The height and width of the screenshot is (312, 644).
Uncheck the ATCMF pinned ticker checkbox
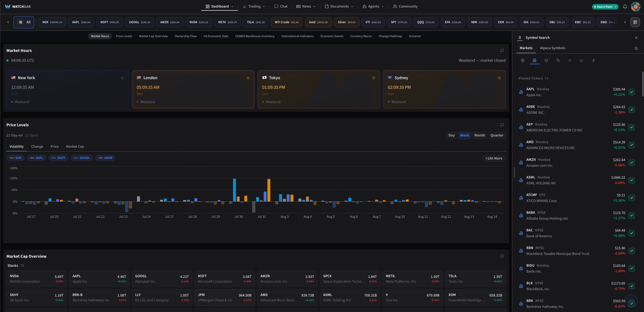(x=632, y=198)
